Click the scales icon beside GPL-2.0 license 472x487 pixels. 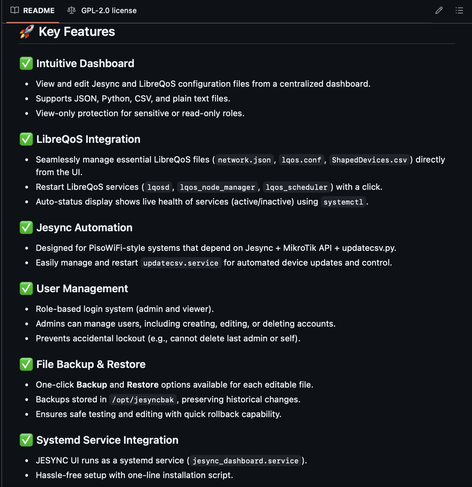pyautogui.click(x=71, y=10)
